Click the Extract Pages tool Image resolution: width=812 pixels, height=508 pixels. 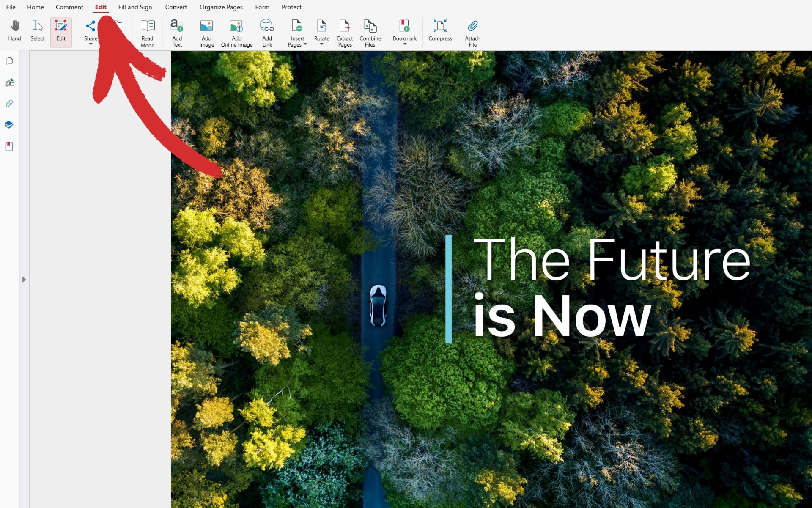pyautogui.click(x=345, y=32)
